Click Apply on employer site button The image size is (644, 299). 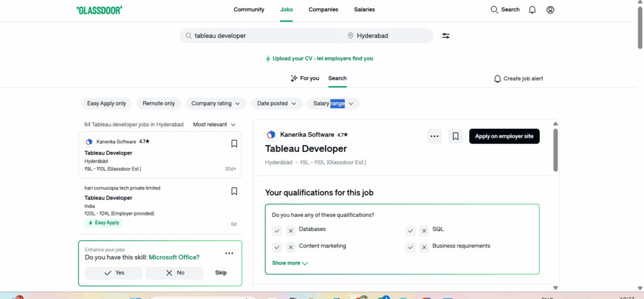pyautogui.click(x=504, y=136)
